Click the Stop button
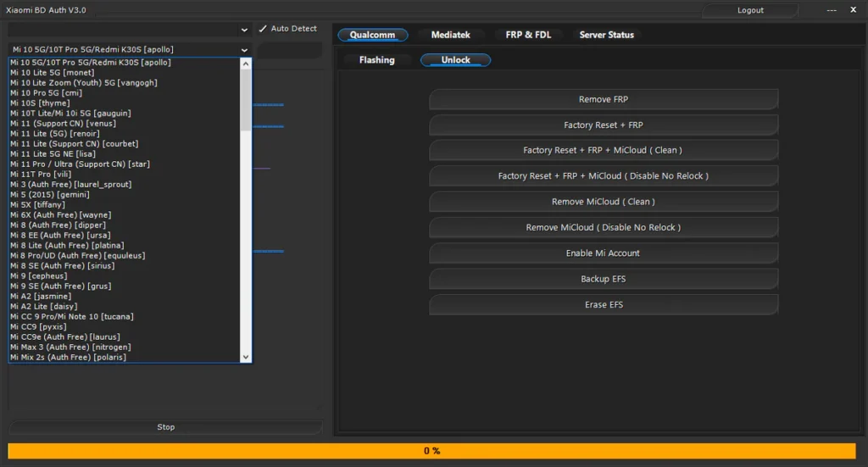The image size is (868, 467). pyautogui.click(x=165, y=427)
